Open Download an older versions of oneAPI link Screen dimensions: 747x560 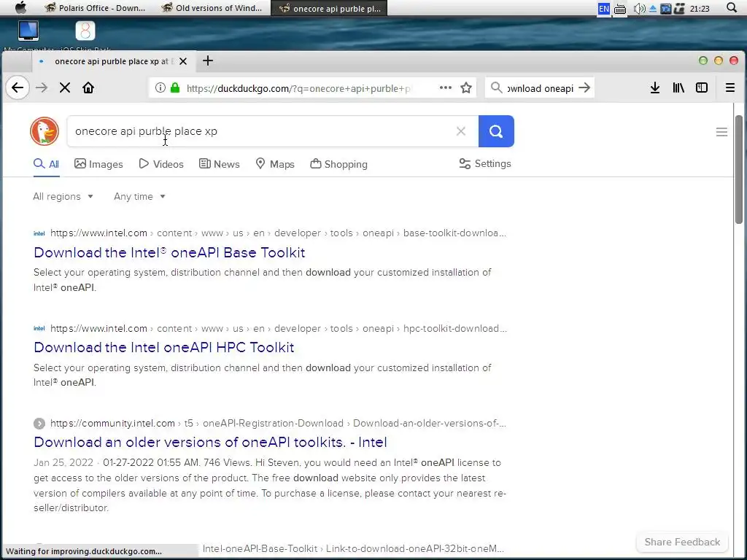pos(210,443)
